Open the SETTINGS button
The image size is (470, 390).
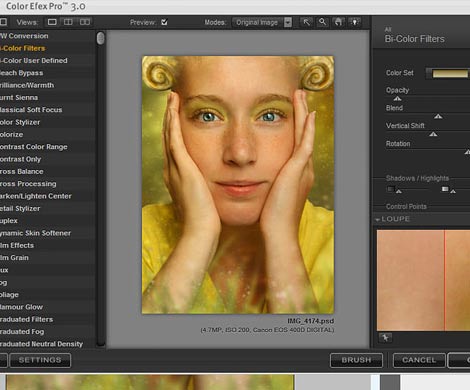coord(40,360)
